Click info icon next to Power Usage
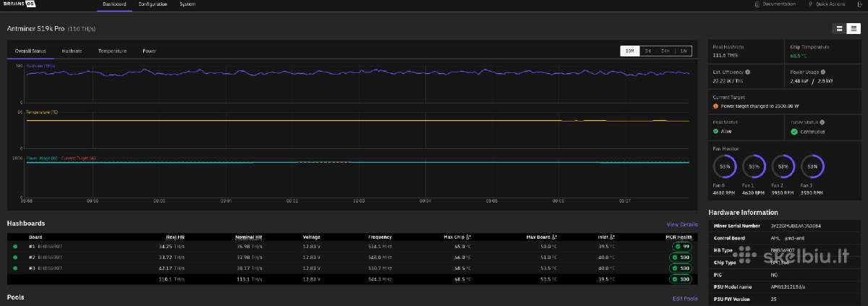This screenshot has height=306, width=868. [822, 72]
